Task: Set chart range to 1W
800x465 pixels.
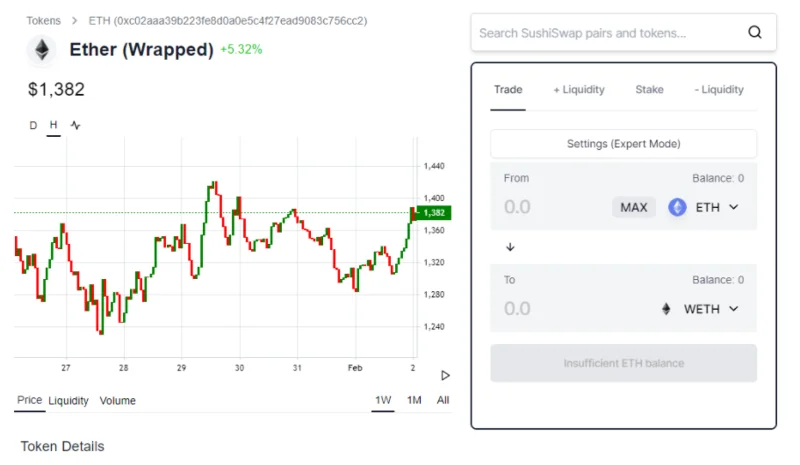Action: coord(383,400)
